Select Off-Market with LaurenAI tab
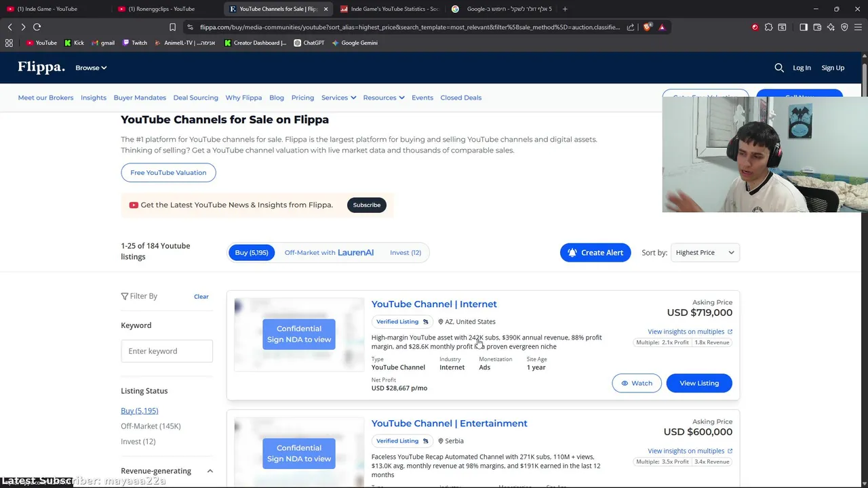The width and height of the screenshot is (868, 488). point(329,252)
